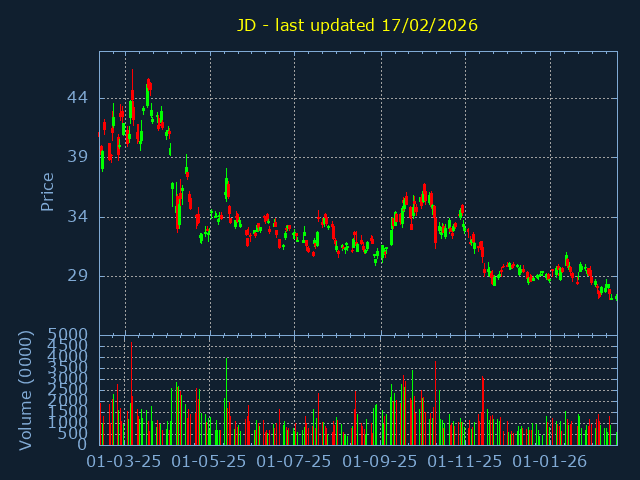Select the 'Price' axis label
Viewport: 640px width, 480px height.
[x=47, y=192]
